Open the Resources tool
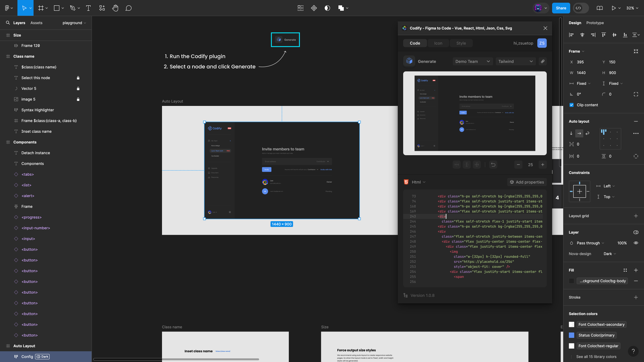This screenshot has height=362, width=644. pyautogui.click(x=102, y=8)
